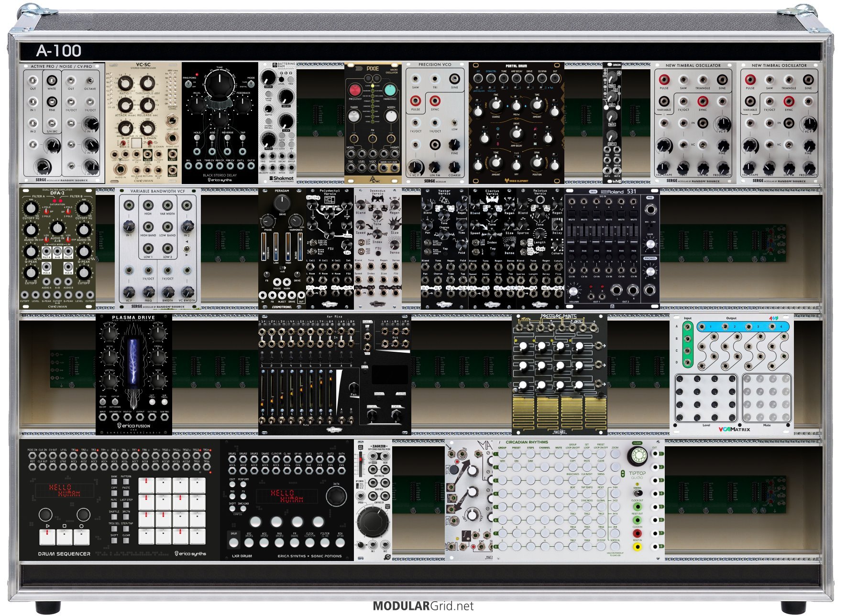Click the Clock knob on Circadian Rhythms
The height and width of the screenshot is (616, 847).
point(637,456)
